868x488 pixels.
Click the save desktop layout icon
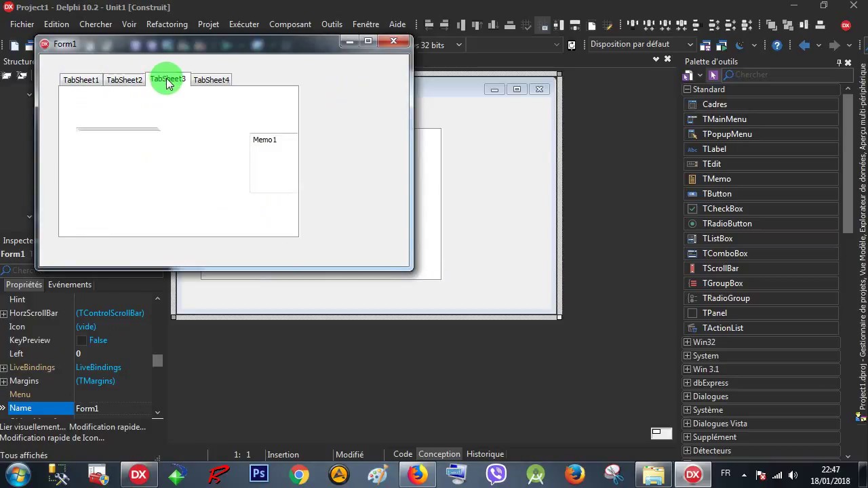click(x=705, y=45)
